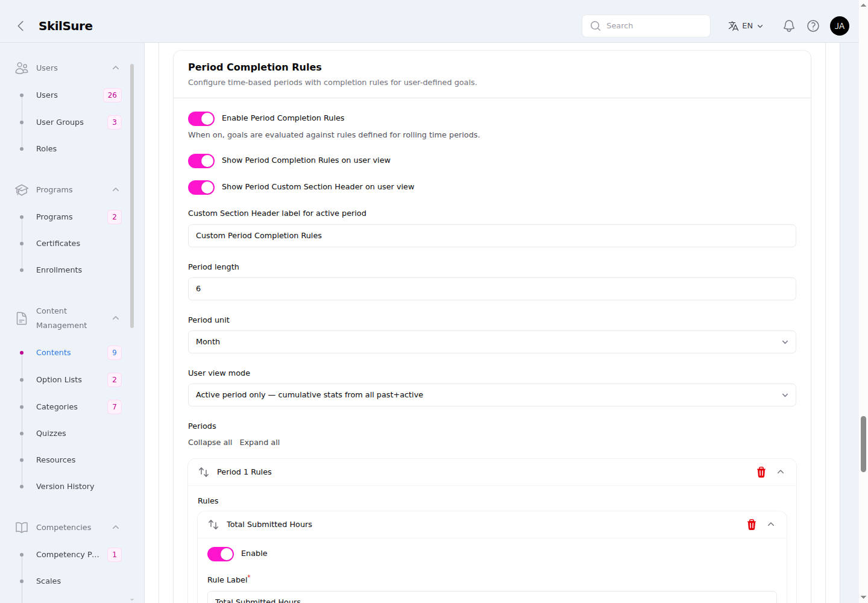Click reorder arrows for Total Submitted Hours
This screenshot has height=603, width=868.
click(x=213, y=525)
